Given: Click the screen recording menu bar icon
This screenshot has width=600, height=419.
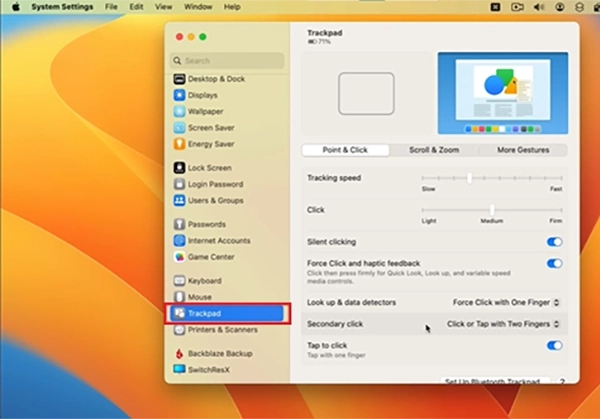Looking at the screenshot, I should tap(517, 7).
